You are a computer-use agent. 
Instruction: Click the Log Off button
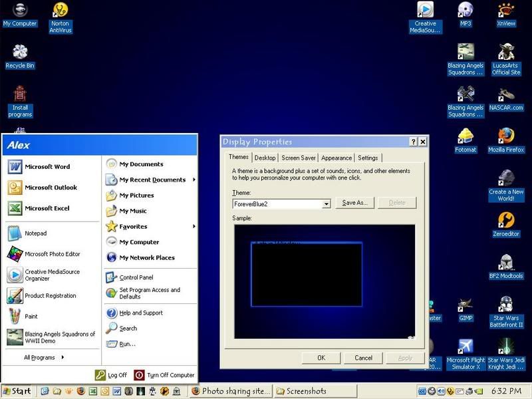[111, 375]
